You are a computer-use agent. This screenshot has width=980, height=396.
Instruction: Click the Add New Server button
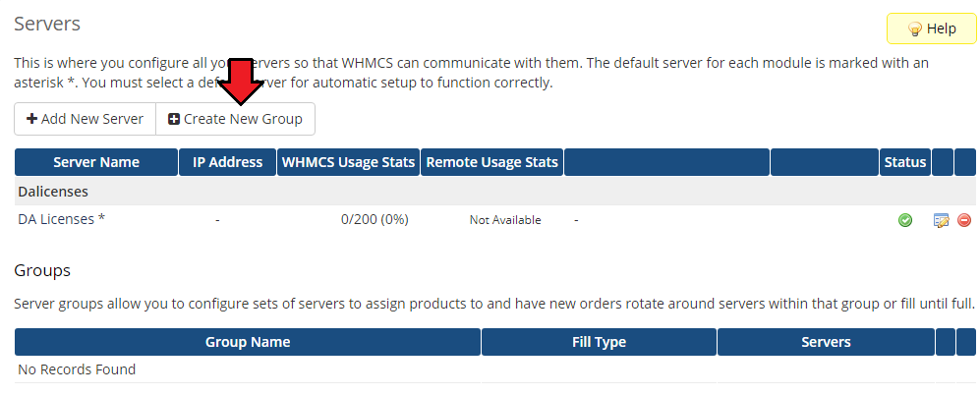85,119
